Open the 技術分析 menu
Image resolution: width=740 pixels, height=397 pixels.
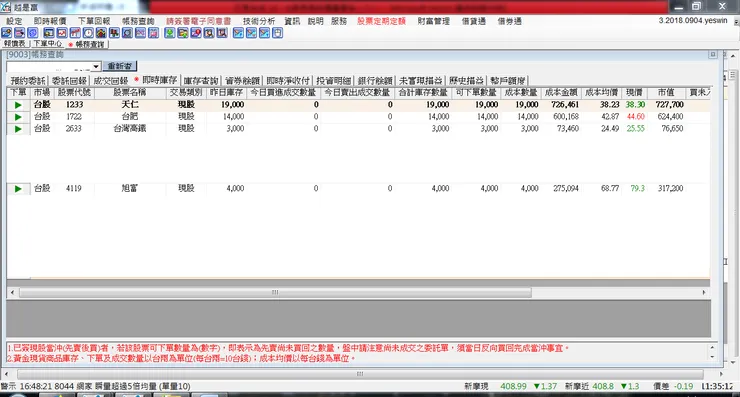[x=259, y=21]
